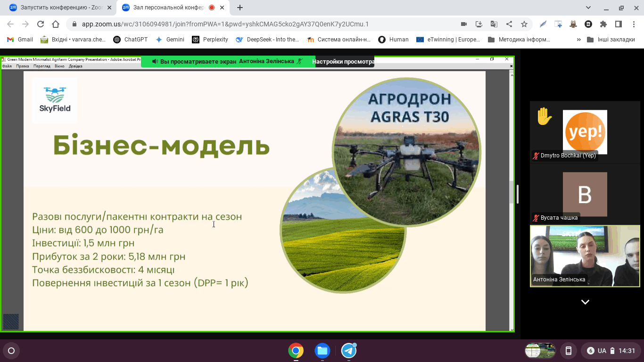Open Файл menu in shared Acrobat window
The width and height of the screenshot is (644, 362).
click(x=7, y=66)
